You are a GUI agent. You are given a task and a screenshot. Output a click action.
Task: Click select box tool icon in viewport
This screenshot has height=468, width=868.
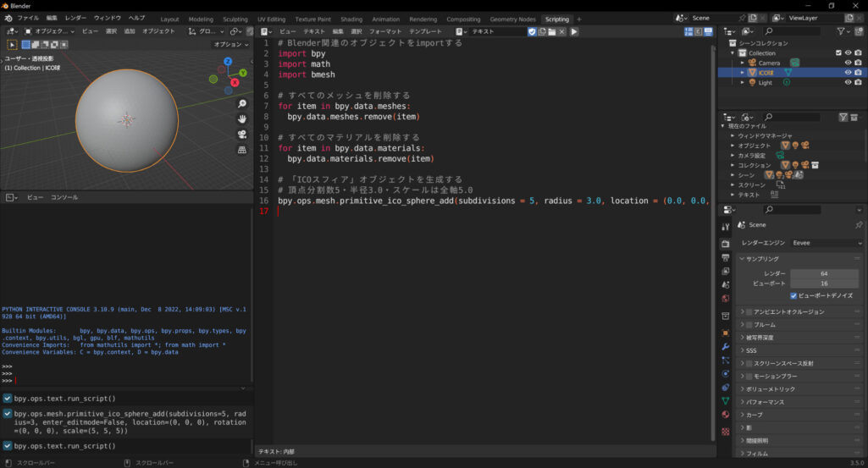pos(12,44)
